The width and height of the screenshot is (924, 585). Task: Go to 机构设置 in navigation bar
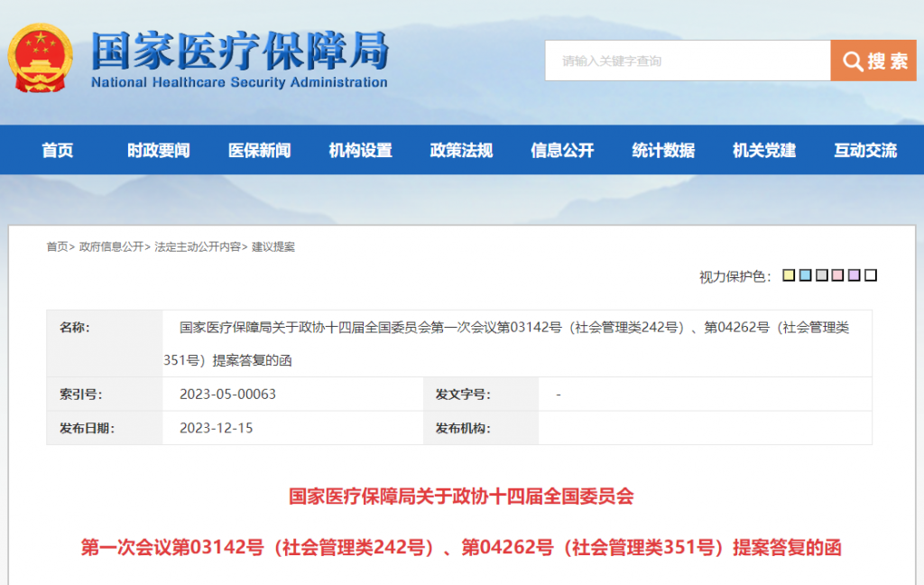pos(361,151)
